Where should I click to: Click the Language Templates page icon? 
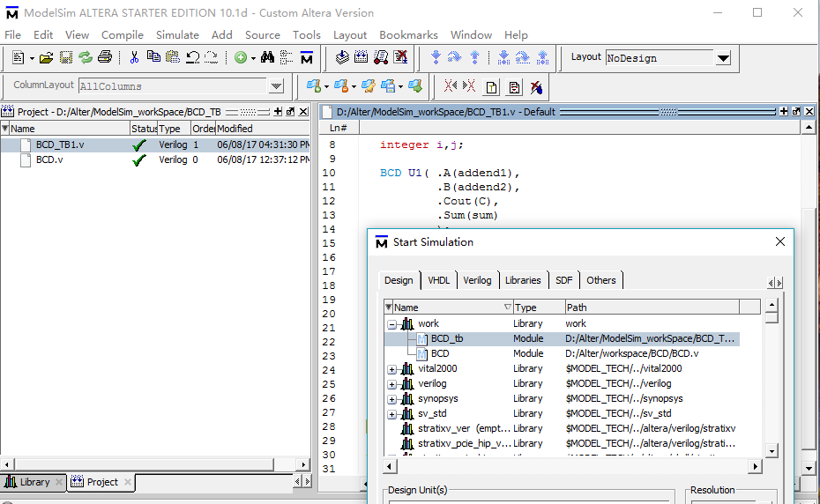tap(492, 87)
